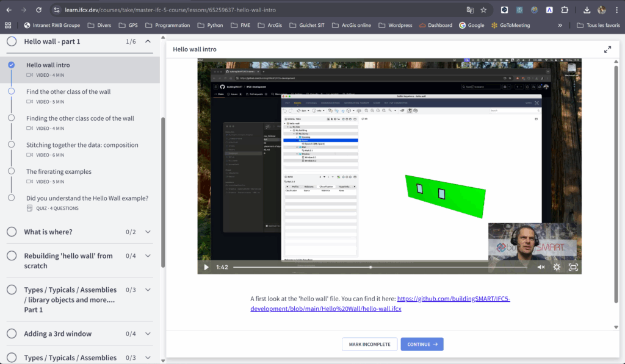Toggle Hello wall intro completion checkmark
625x364 pixels.
tap(12, 65)
